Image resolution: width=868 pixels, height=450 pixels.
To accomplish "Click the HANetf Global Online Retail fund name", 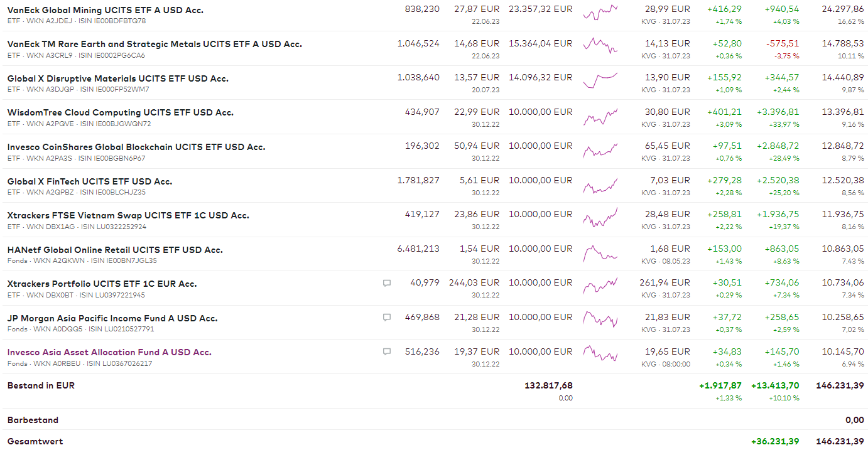I will pyautogui.click(x=115, y=250).
